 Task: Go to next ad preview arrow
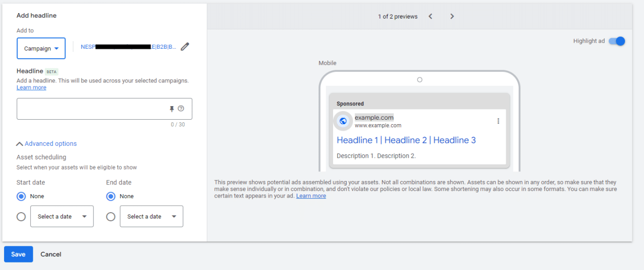(452, 17)
